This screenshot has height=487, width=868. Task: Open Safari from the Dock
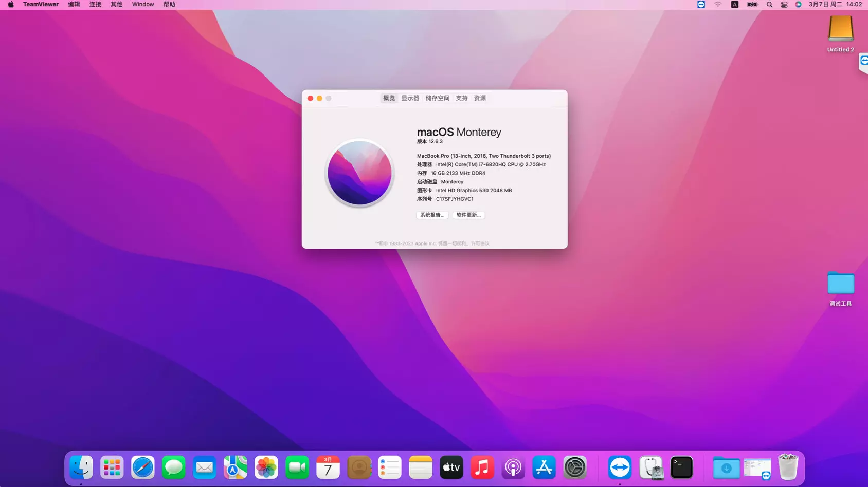point(142,467)
